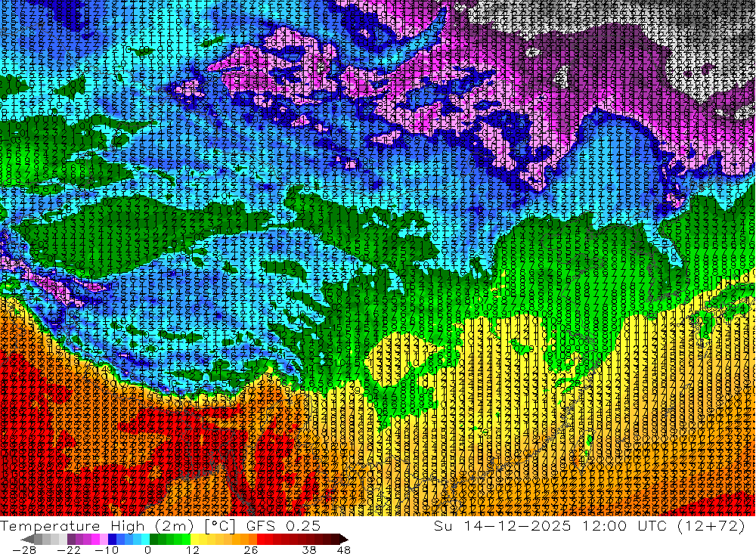Click the bright red legend swatch above 26
756x554 pixels.
click(261, 539)
